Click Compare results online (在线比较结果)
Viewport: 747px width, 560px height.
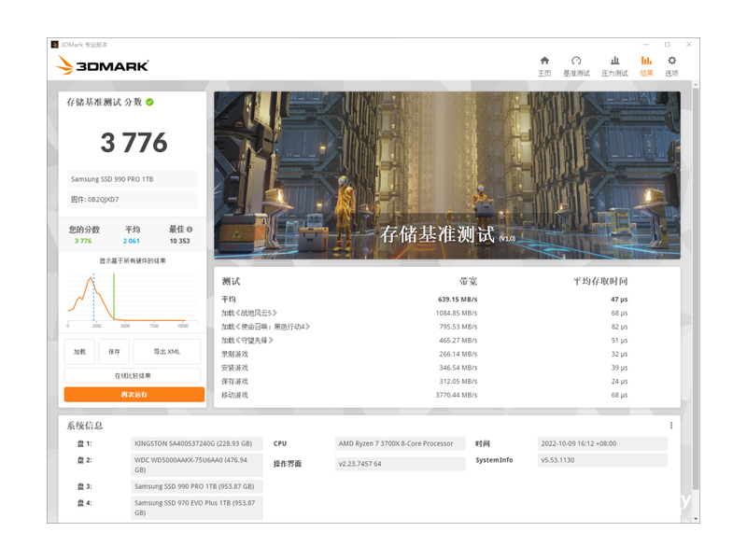tap(133, 376)
